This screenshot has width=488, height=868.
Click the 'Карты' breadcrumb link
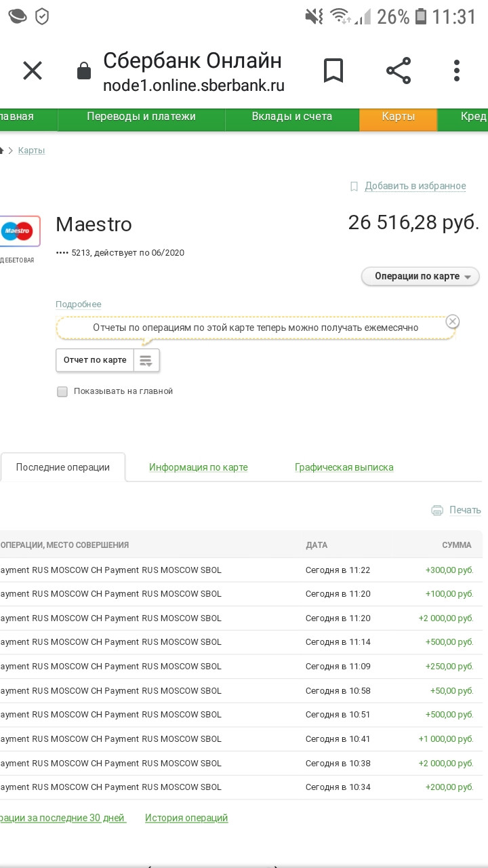pos(31,151)
